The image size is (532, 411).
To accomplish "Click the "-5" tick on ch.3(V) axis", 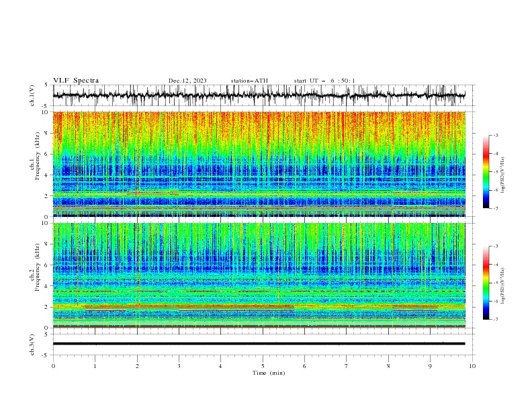I will [45, 355].
